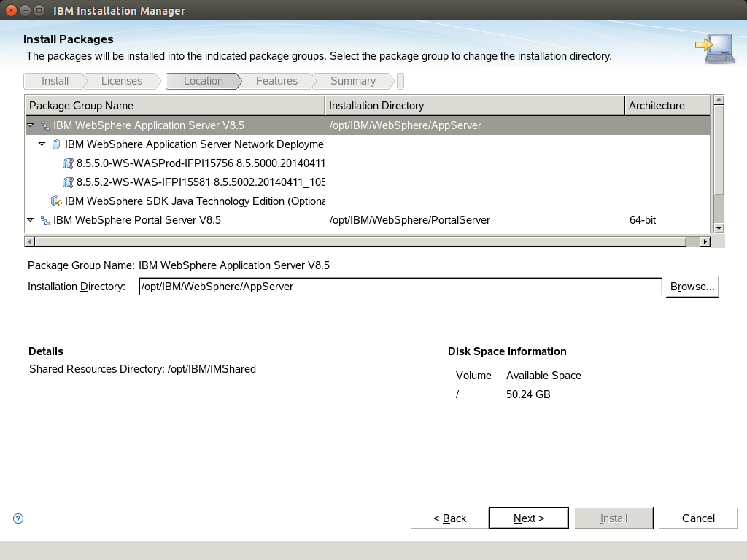The height and width of the screenshot is (560, 747).
Task: Cancel the installation wizard
Action: tap(698, 518)
